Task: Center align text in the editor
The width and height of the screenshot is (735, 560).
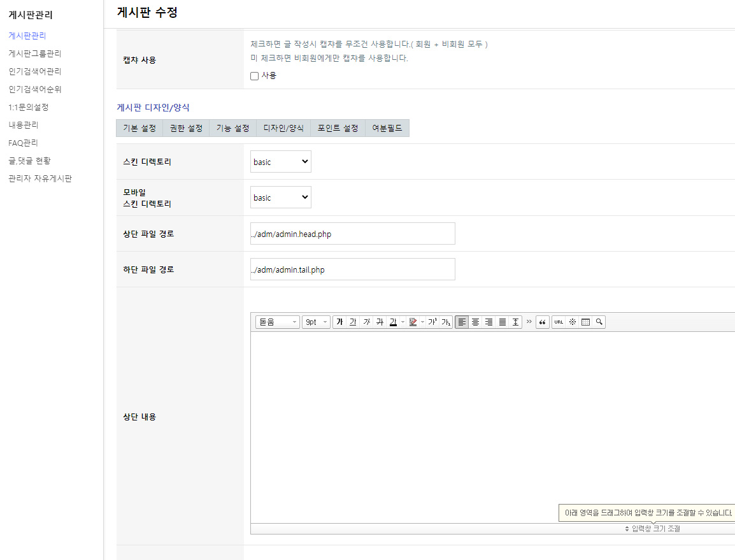Action: pyautogui.click(x=475, y=322)
